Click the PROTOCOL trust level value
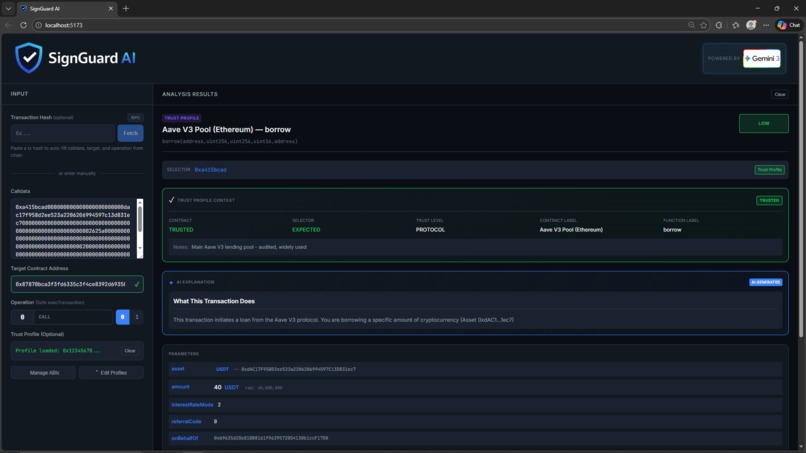 click(430, 230)
